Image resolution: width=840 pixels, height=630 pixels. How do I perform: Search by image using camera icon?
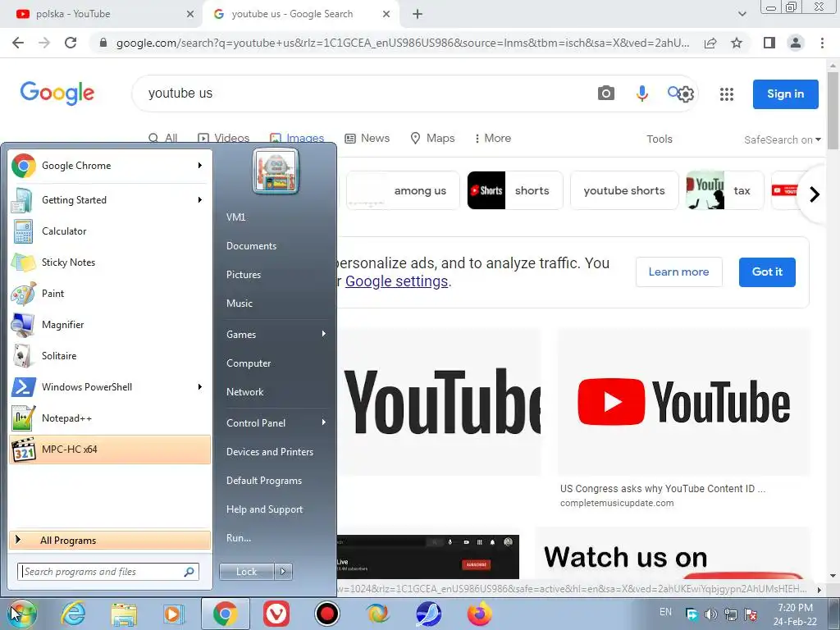click(606, 94)
